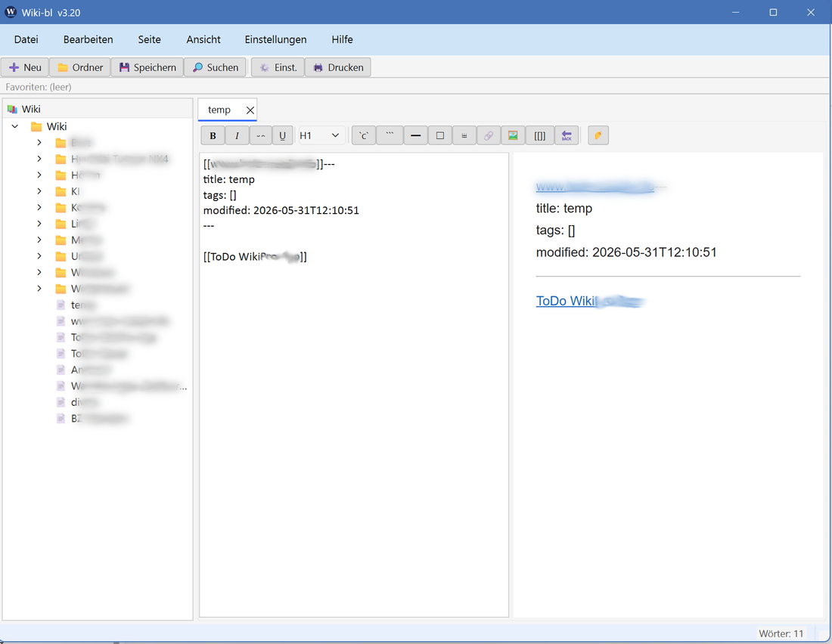Open the H1 heading level dropdown
Viewport: 832px width, 644px height.
[321, 136]
